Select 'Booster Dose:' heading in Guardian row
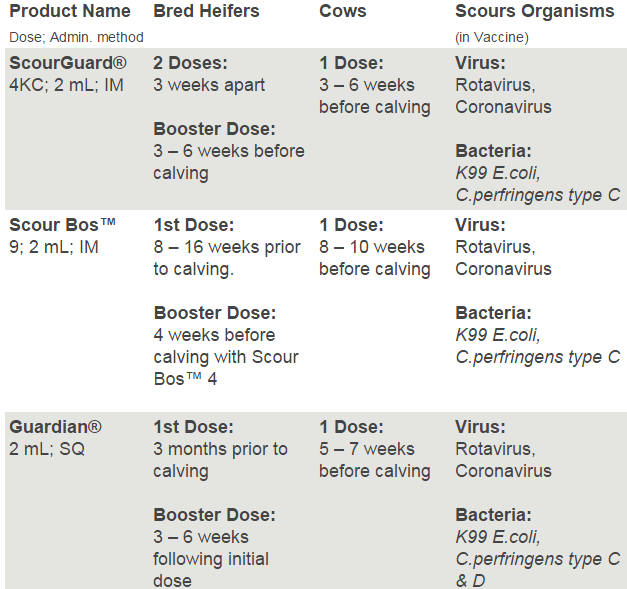The height and width of the screenshot is (589, 627). point(214,515)
